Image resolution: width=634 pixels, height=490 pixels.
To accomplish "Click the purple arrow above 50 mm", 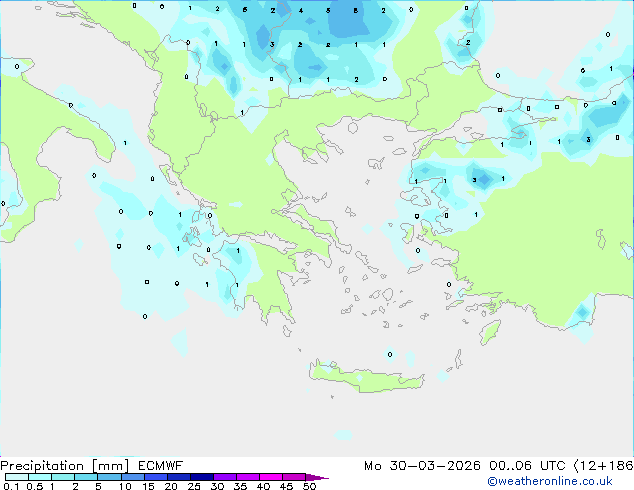I will click(317, 477).
